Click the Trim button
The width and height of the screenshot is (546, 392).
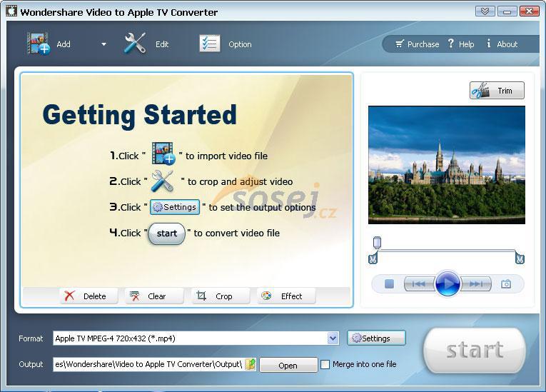point(497,91)
